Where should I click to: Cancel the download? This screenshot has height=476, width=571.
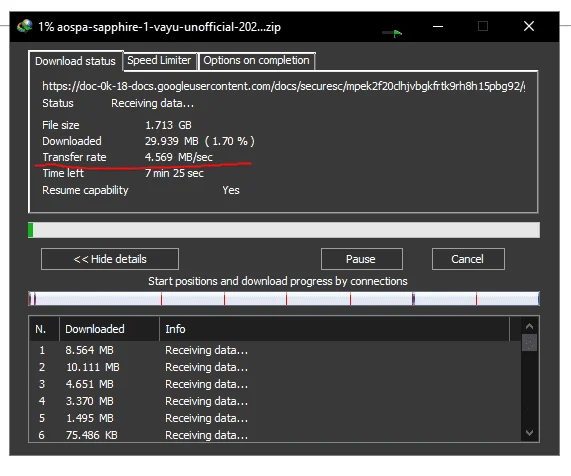point(468,259)
